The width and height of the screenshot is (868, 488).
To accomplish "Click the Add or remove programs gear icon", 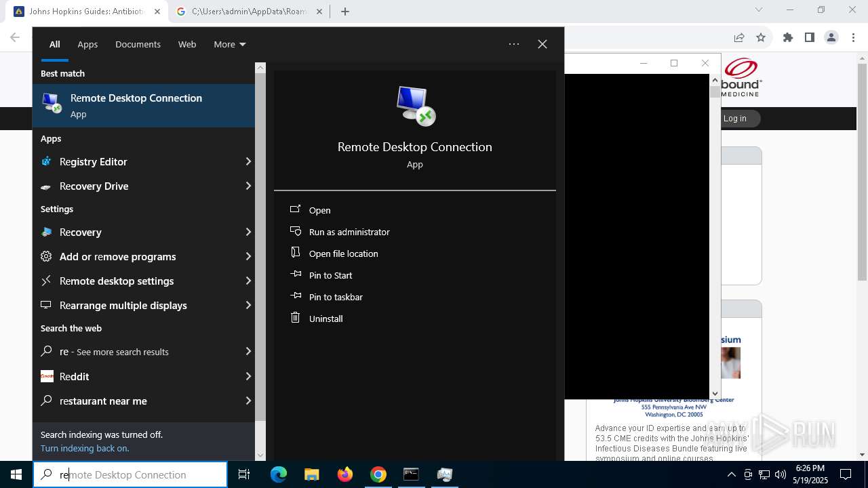I will (46, 256).
